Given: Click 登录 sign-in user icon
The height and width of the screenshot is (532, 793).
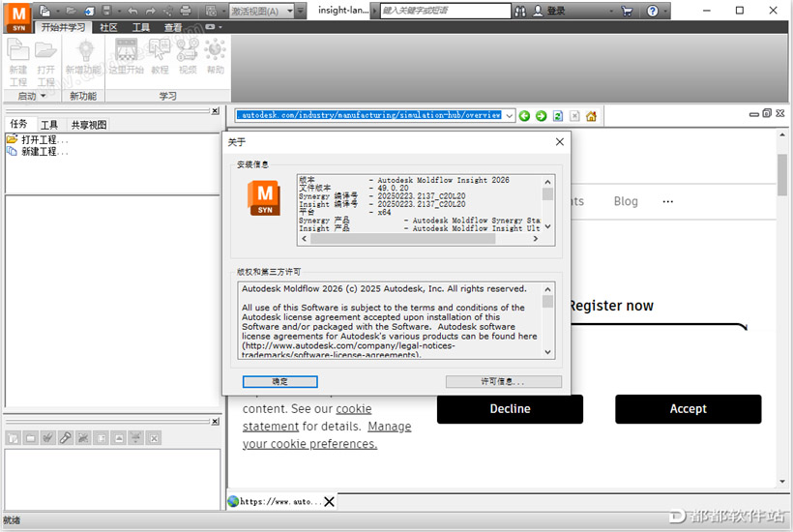Looking at the screenshot, I should coord(538,11).
